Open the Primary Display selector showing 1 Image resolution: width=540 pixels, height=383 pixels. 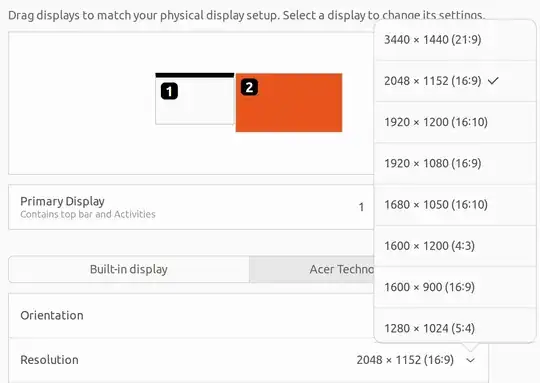361,207
